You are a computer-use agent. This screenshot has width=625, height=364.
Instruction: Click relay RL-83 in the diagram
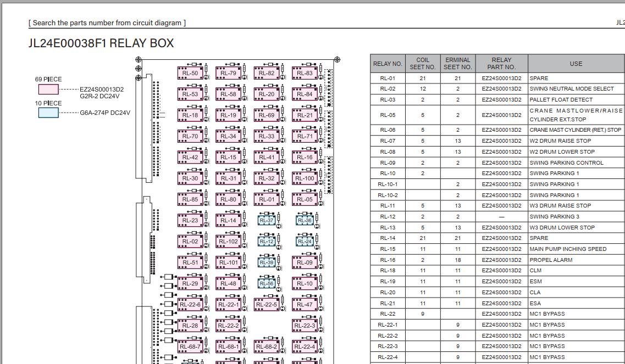pyautogui.click(x=305, y=73)
